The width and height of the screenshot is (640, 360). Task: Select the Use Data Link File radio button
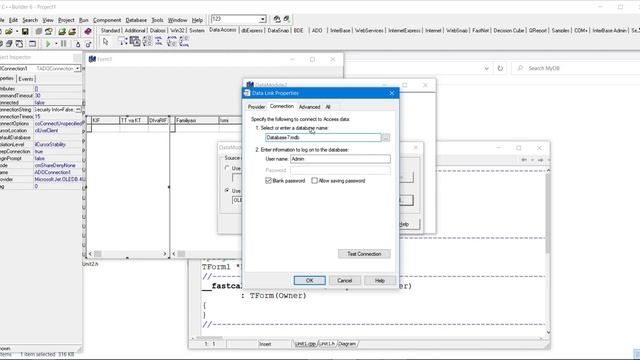[227, 168]
